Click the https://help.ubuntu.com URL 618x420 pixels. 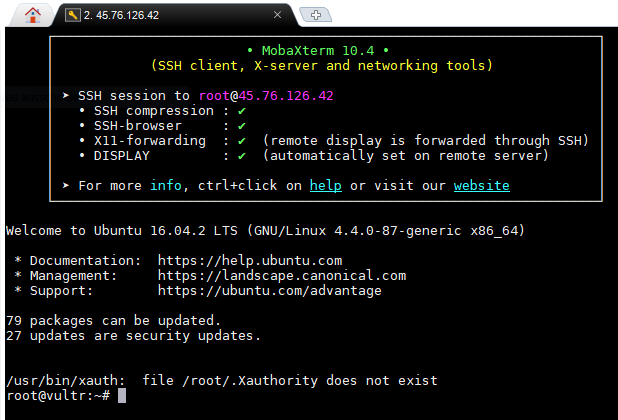(250, 260)
